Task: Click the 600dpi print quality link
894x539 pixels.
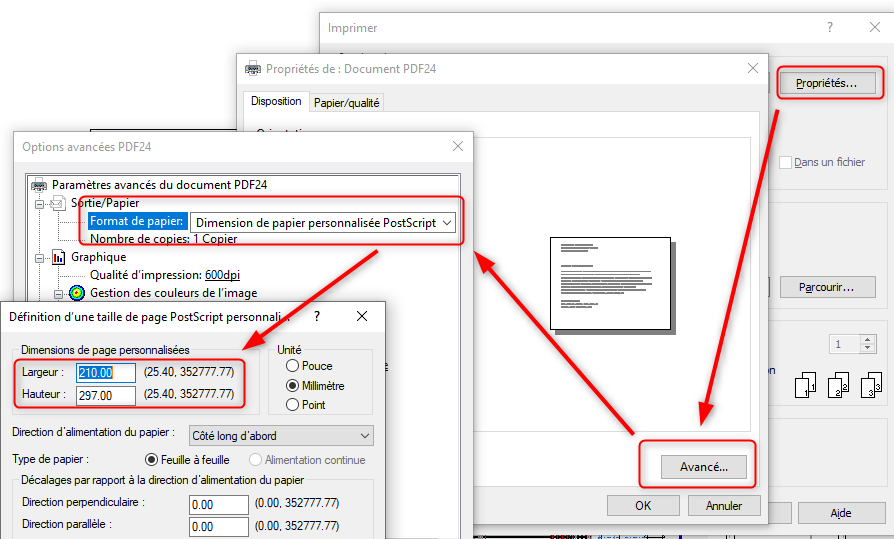Action: click(x=222, y=275)
